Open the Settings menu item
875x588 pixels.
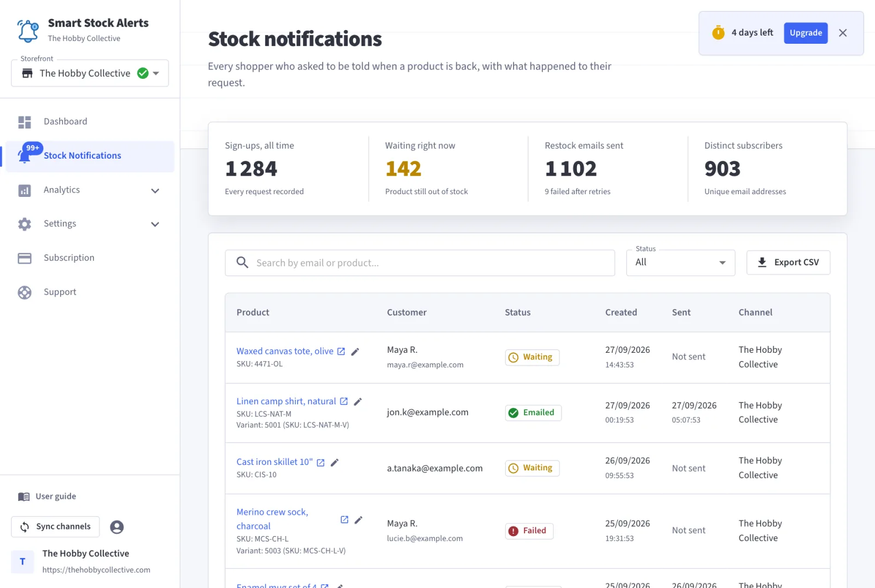click(x=90, y=224)
